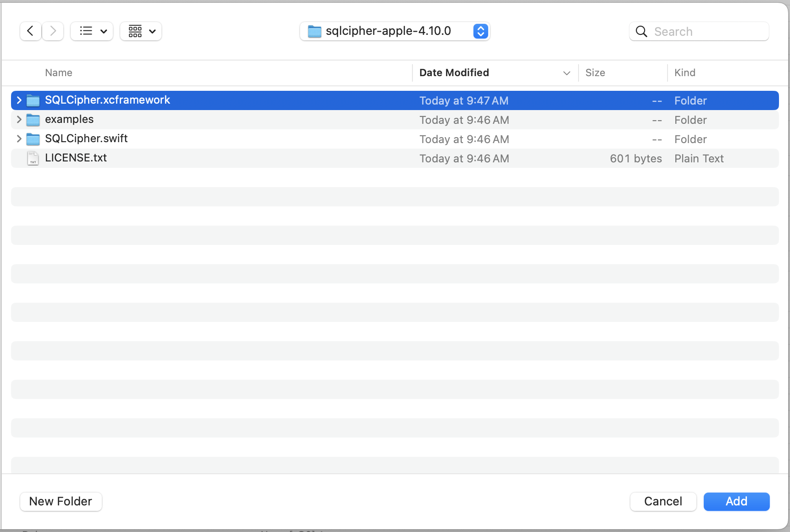The height and width of the screenshot is (532, 790).
Task: Click the Search field
Action: click(x=699, y=31)
